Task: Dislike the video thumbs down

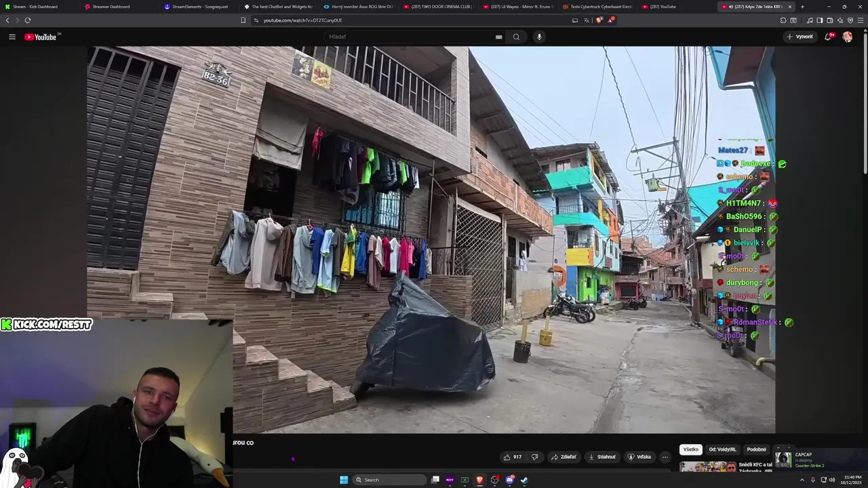Action: [x=534, y=457]
